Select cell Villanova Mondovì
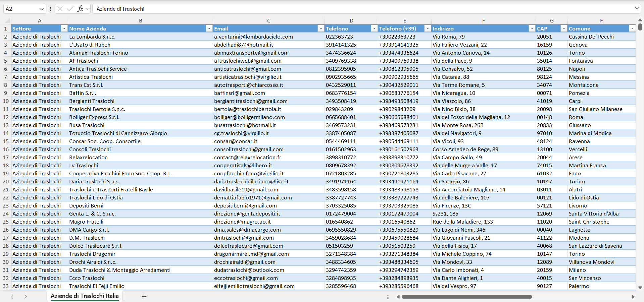 [602, 262]
